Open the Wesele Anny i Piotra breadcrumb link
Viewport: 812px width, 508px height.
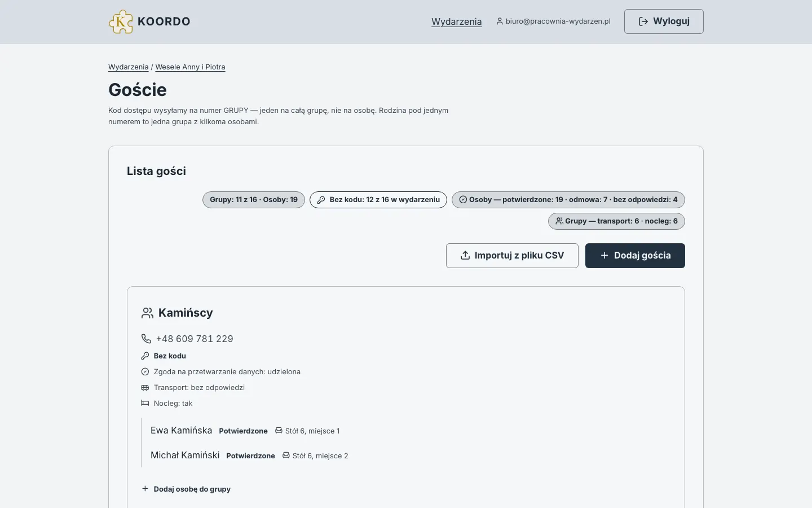pos(191,67)
